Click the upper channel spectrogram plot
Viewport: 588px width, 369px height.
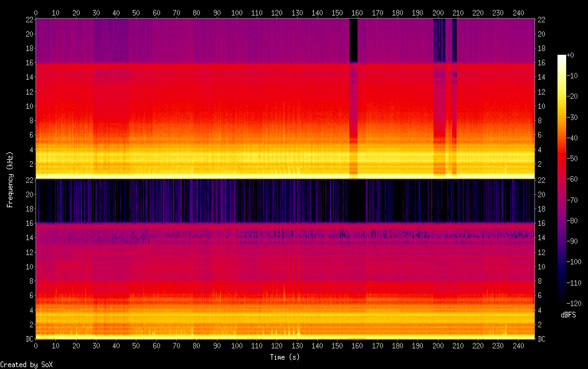[285, 98]
